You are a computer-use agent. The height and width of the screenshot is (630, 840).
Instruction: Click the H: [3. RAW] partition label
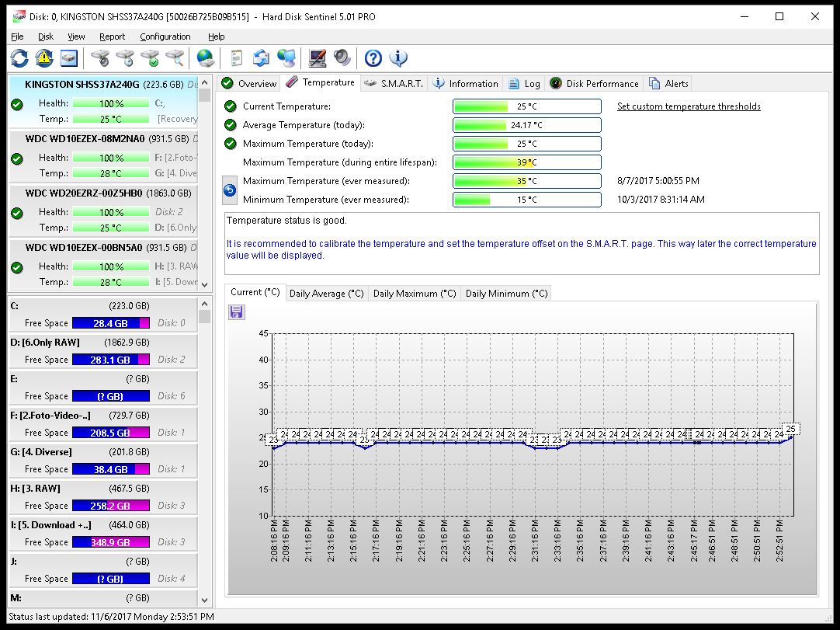36,489
